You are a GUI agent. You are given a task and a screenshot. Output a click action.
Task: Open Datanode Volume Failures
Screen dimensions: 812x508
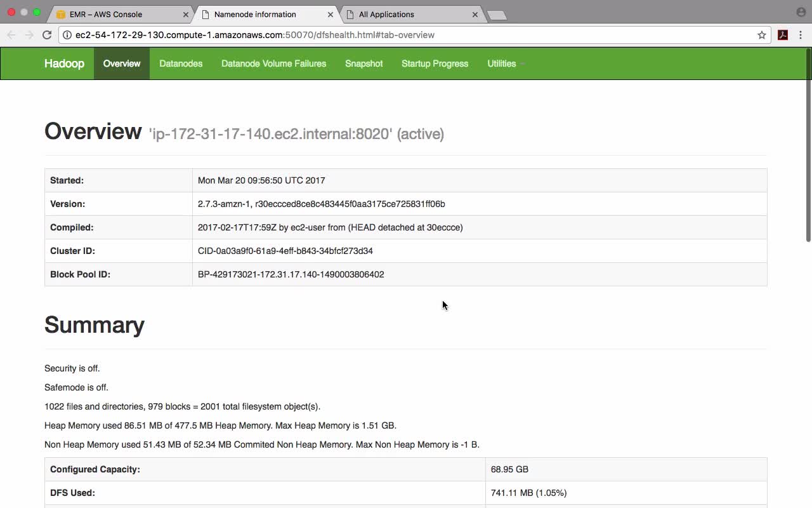pyautogui.click(x=274, y=63)
